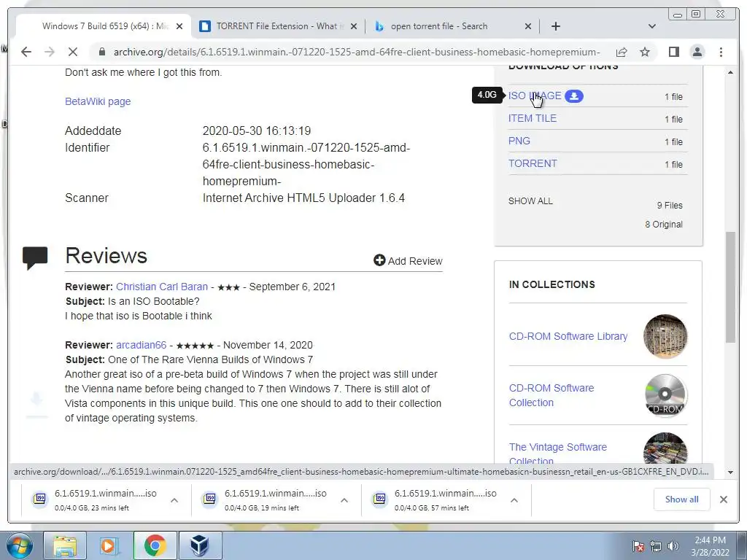Close the Windows 7 Build 6519 tab

179,26
